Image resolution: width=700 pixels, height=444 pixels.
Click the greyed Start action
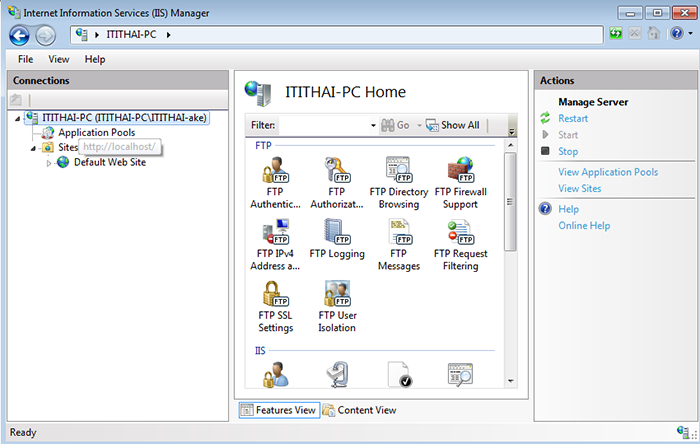click(568, 135)
